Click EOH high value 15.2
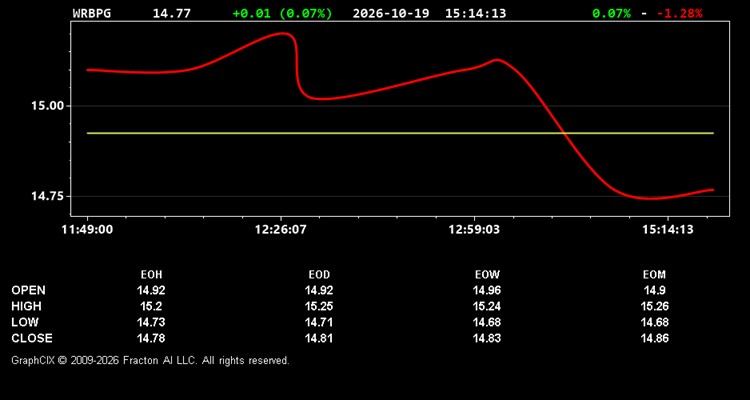750x400 pixels. point(151,306)
